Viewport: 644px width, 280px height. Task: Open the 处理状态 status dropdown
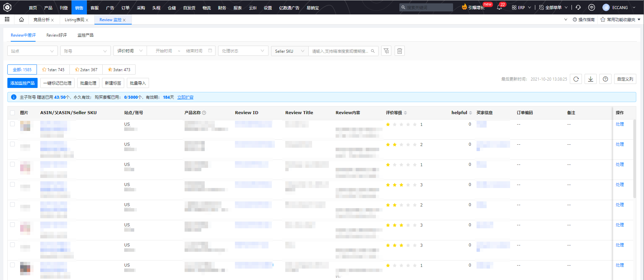[243, 51]
